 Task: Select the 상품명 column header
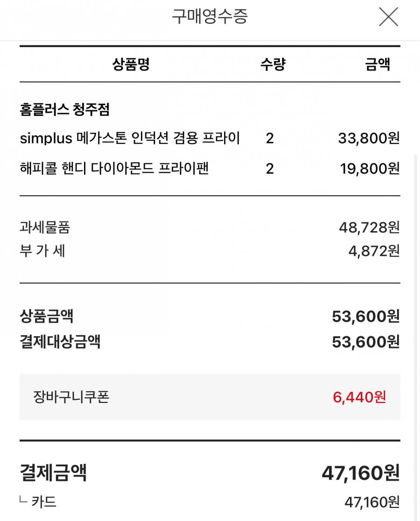point(131,64)
